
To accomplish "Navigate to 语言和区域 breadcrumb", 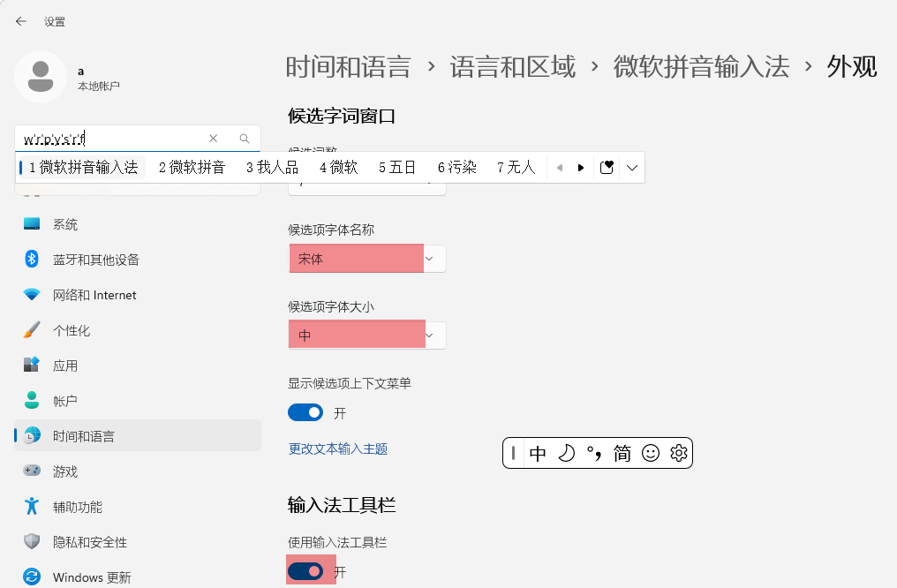I will click(513, 67).
